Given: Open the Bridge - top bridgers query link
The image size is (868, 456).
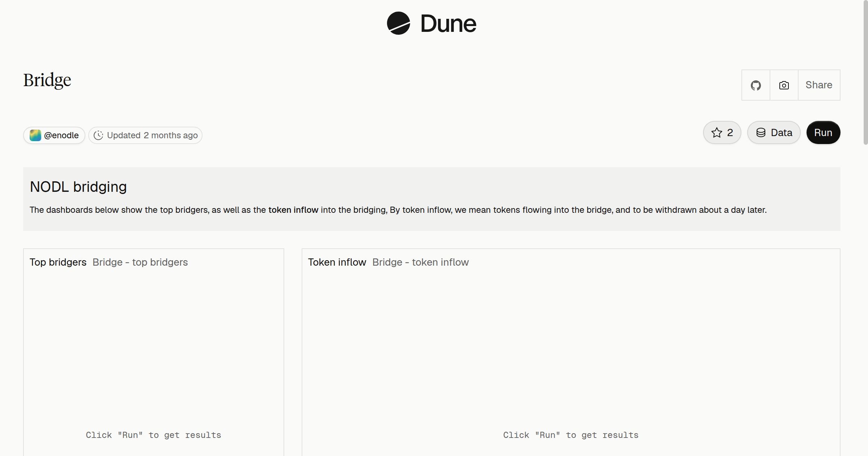Looking at the screenshot, I should pos(140,262).
